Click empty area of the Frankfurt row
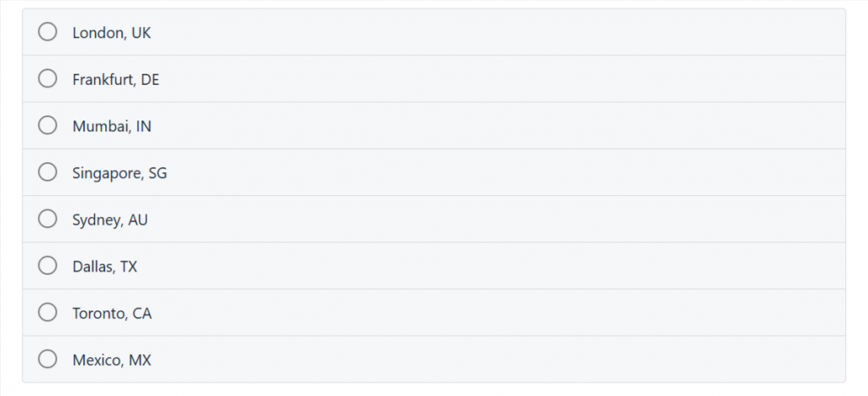 (498, 79)
